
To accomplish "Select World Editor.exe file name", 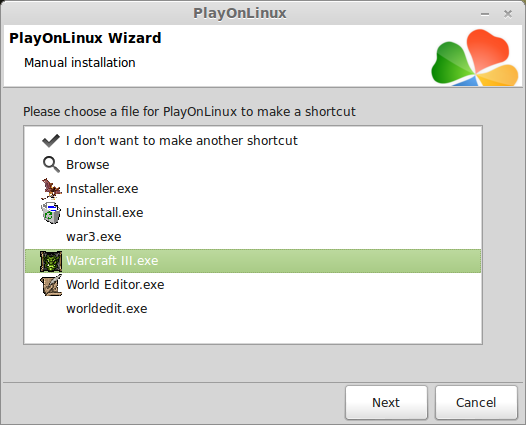I will (115, 285).
